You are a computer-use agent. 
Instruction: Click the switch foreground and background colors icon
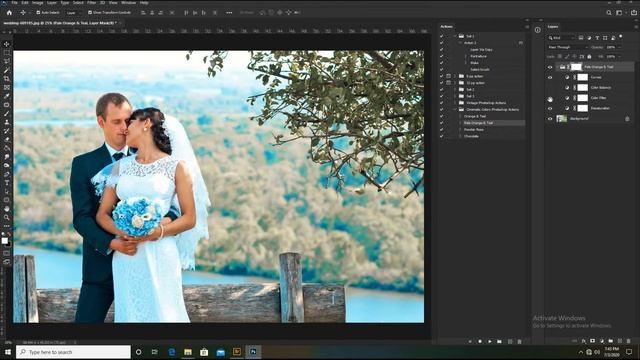point(9,235)
